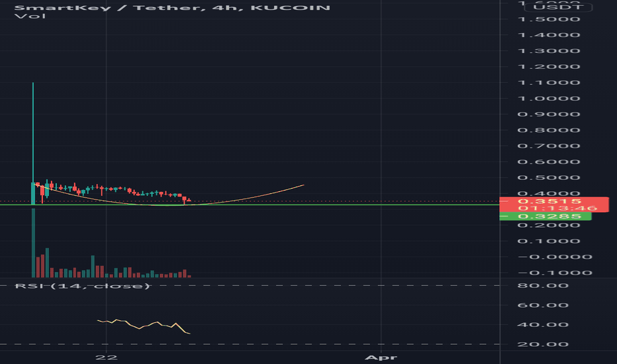
Task: Click the USDT currency button
Action: point(558,7)
